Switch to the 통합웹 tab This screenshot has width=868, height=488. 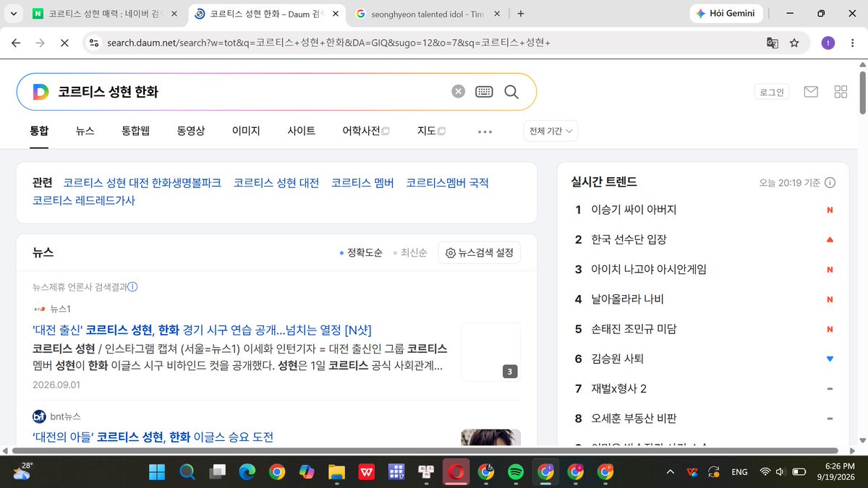pyautogui.click(x=135, y=131)
